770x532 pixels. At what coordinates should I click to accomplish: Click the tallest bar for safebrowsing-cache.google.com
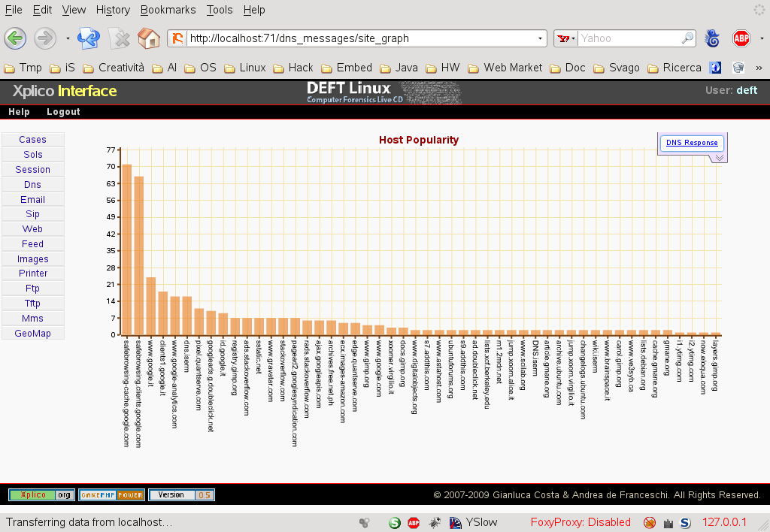pyautogui.click(x=126, y=249)
